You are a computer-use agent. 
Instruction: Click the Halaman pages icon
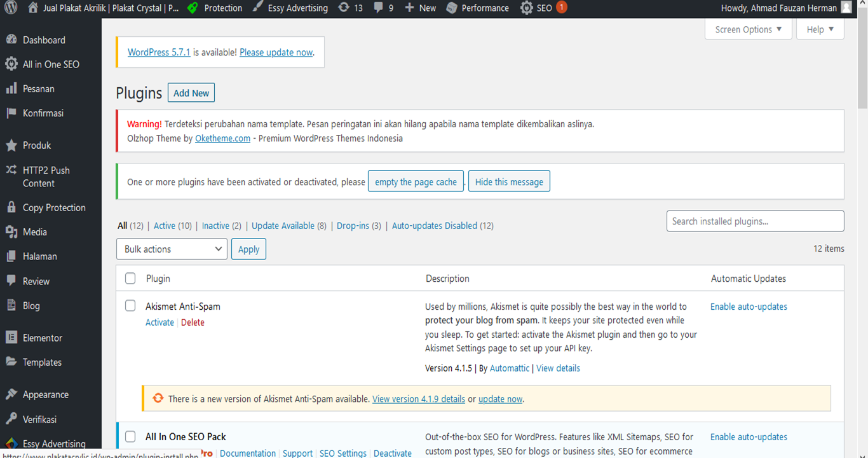[11, 256]
